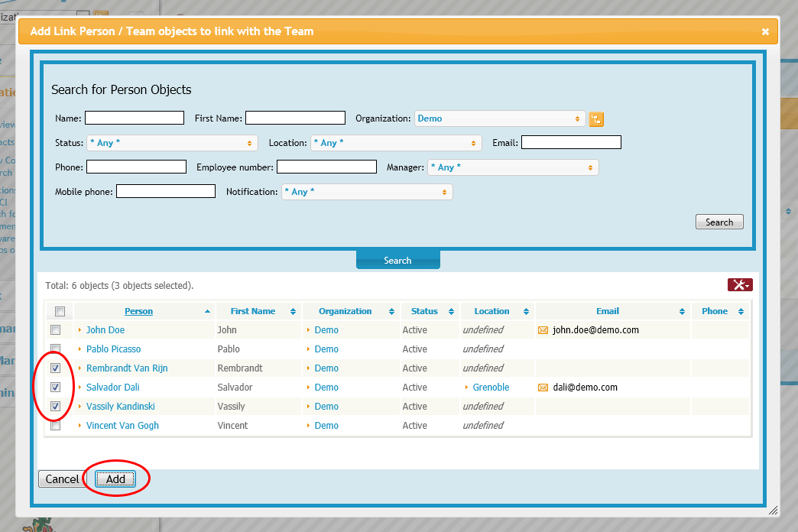This screenshot has width=798, height=532.
Task: Open the Vincent Van Gogh person link
Action: 122,425
